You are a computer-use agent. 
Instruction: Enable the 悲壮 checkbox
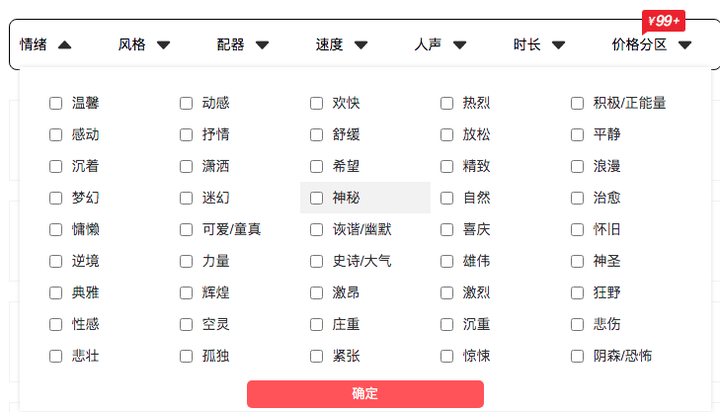[56, 356]
